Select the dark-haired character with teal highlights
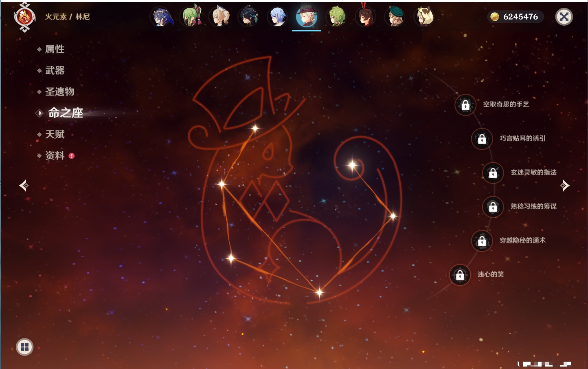 [x=248, y=17]
